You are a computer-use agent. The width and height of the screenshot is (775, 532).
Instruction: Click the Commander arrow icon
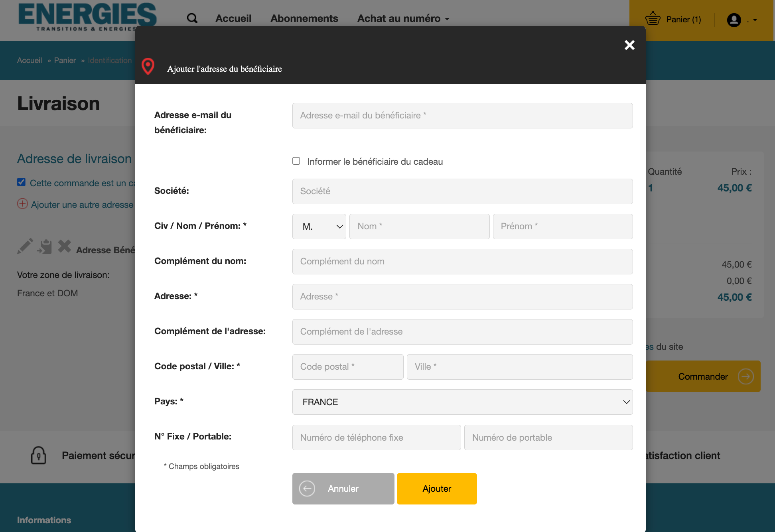[745, 376]
